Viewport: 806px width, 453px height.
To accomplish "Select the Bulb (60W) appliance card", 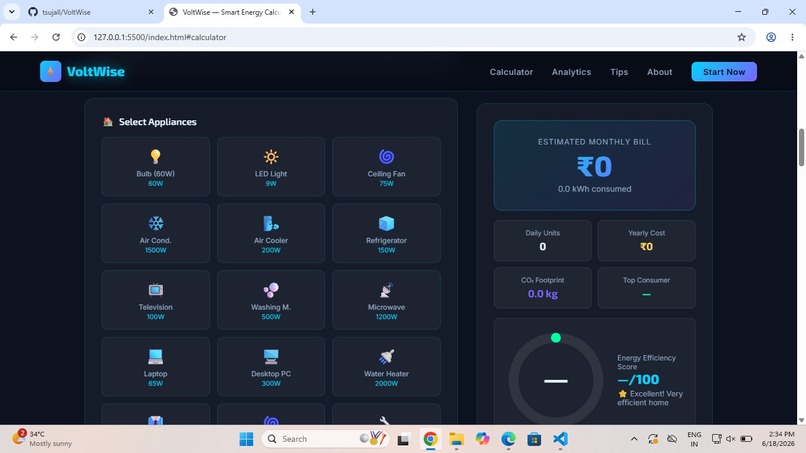I will (155, 167).
